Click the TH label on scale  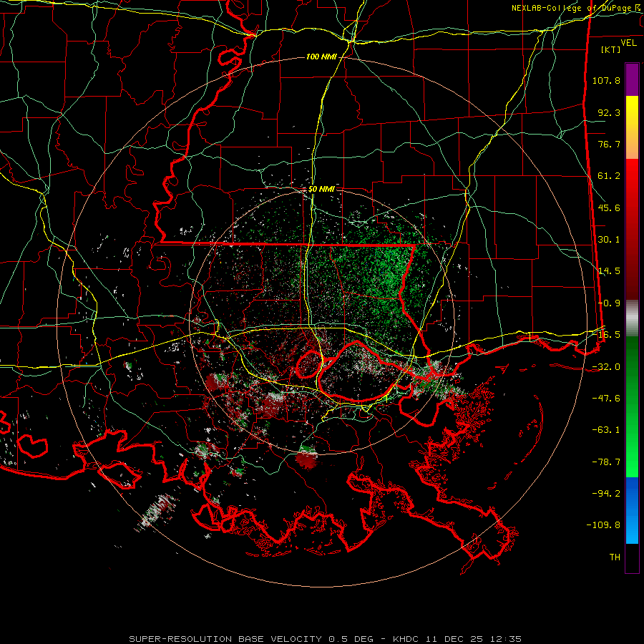tap(615, 557)
